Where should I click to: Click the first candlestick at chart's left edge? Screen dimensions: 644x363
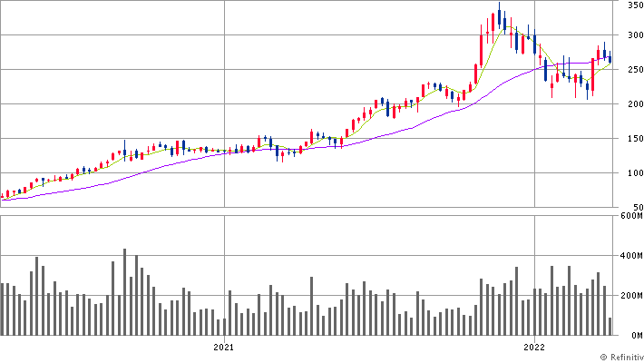click(x=3, y=194)
